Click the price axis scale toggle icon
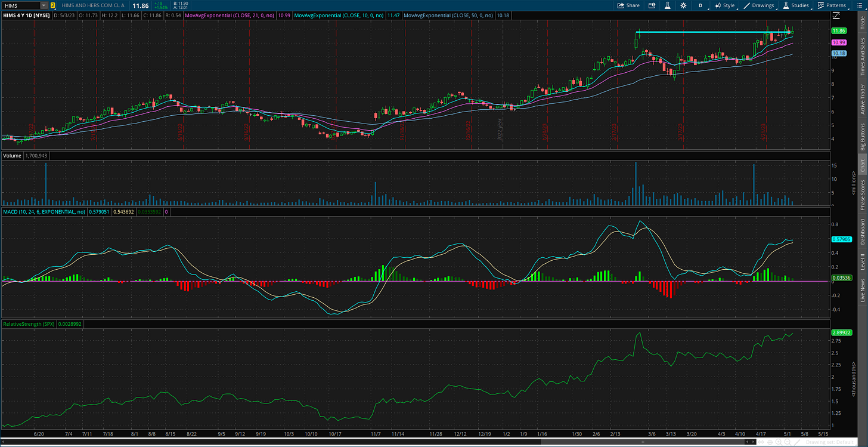Screen dimensions: 868x447 (836, 15)
